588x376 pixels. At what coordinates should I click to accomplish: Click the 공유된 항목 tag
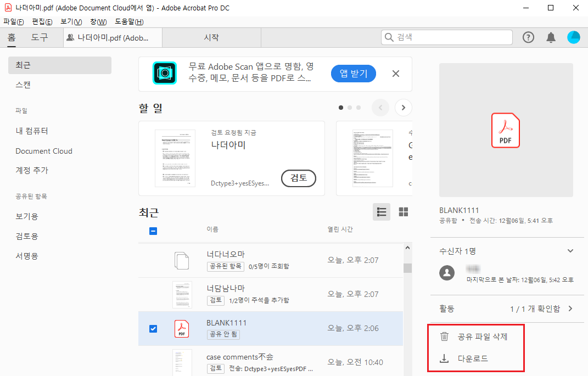[226, 266]
